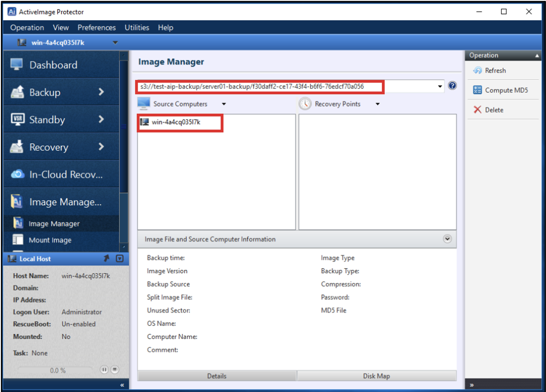Click the Standby VSR icon
Screen dimensions: 546x392
pyautogui.click(x=17, y=119)
